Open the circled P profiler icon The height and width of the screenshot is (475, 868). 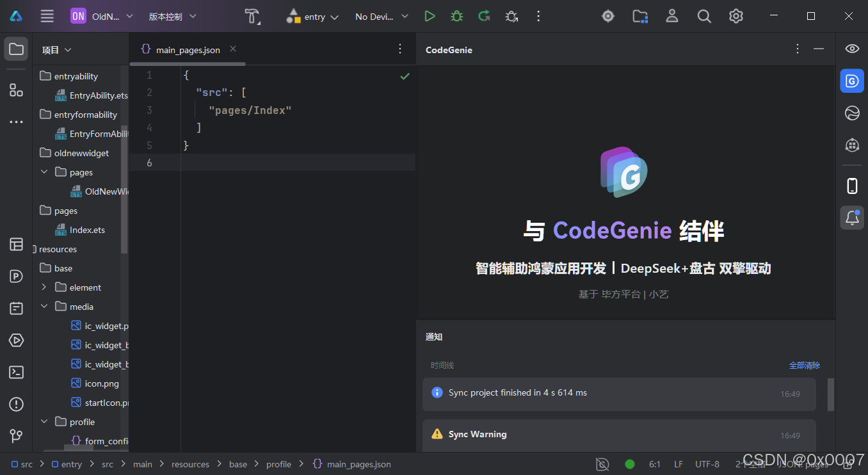(17, 276)
